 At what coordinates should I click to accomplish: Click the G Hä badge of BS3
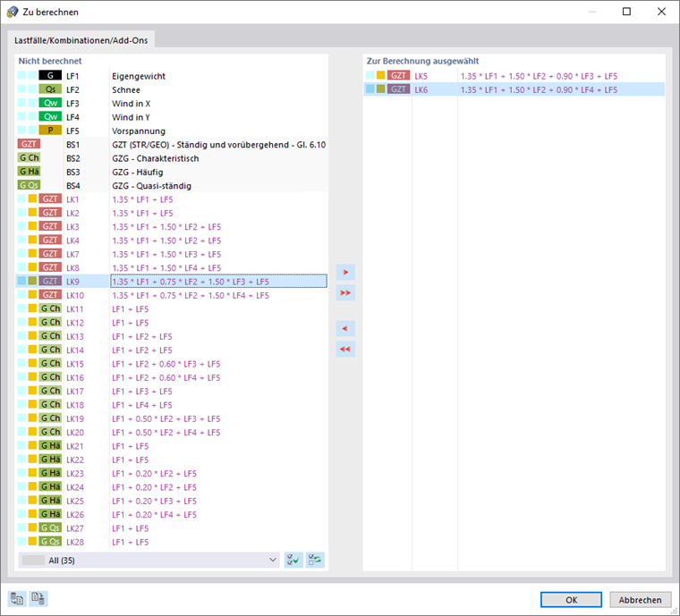click(x=29, y=172)
